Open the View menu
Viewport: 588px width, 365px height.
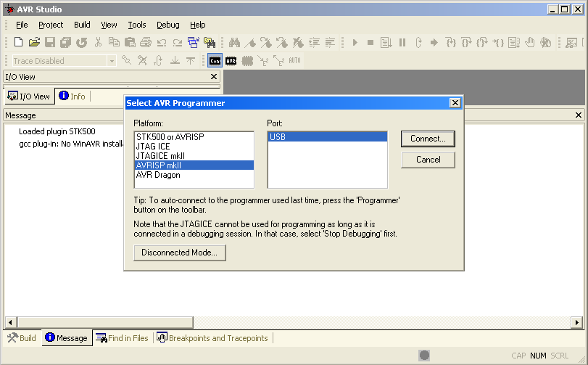click(x=109, y=25)
